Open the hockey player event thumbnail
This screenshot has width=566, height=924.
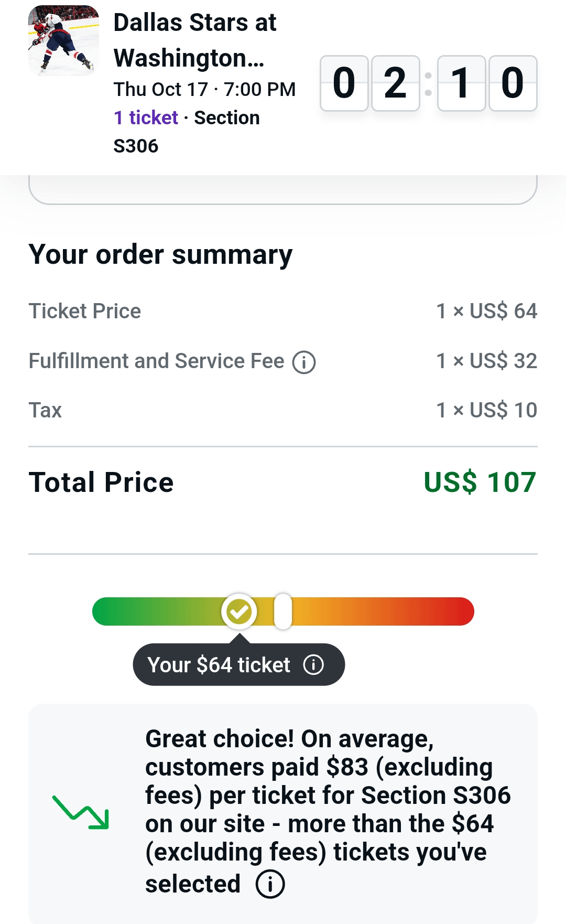pyautogui.click(x=63, y=41)
